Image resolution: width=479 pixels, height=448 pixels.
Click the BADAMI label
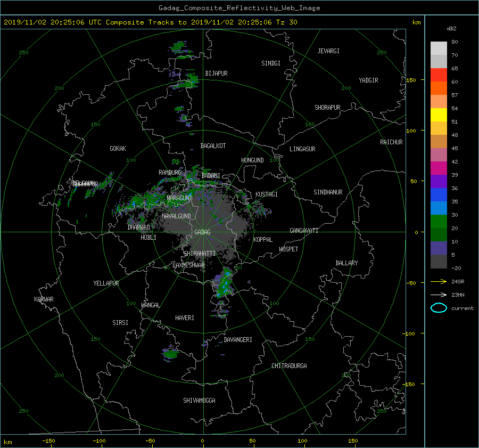click(x=211, y=176)
